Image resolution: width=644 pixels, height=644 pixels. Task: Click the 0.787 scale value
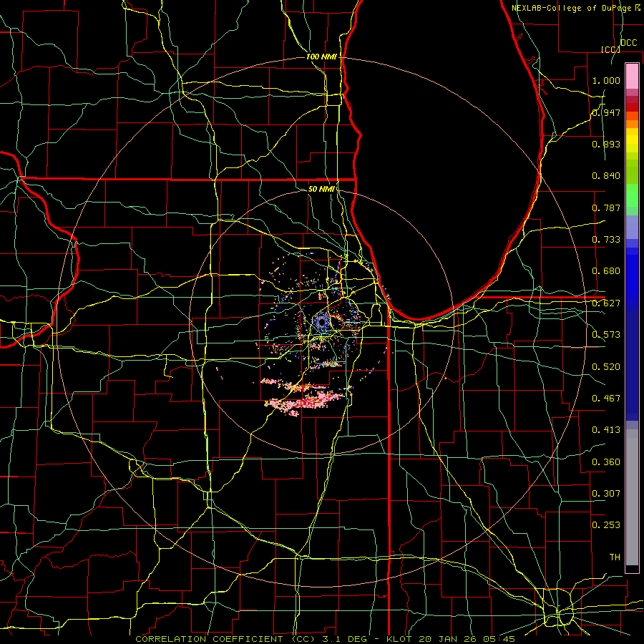pos(606,208)
